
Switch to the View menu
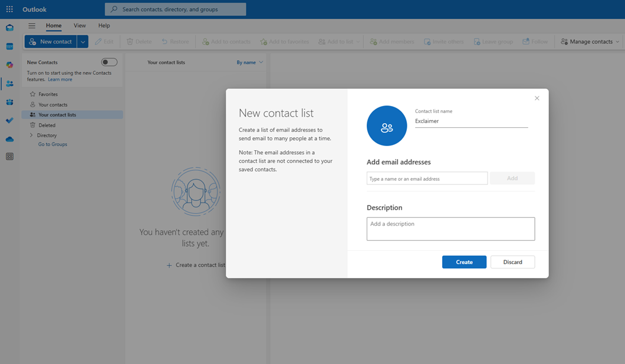coord(80,25)
